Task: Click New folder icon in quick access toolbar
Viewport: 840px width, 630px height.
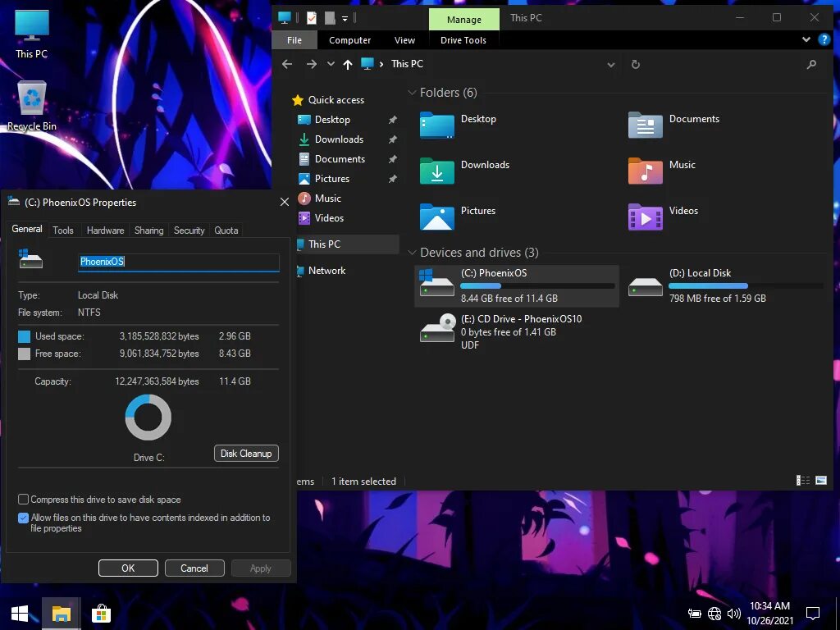Action: (x=330, y=18)
